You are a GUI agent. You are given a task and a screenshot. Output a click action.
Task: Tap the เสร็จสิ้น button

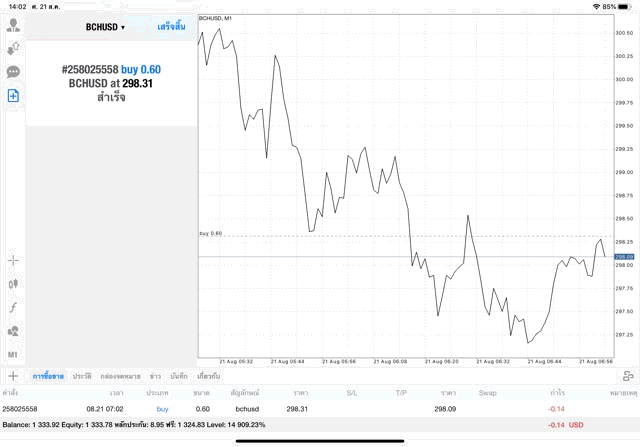(x=171, y=26)
